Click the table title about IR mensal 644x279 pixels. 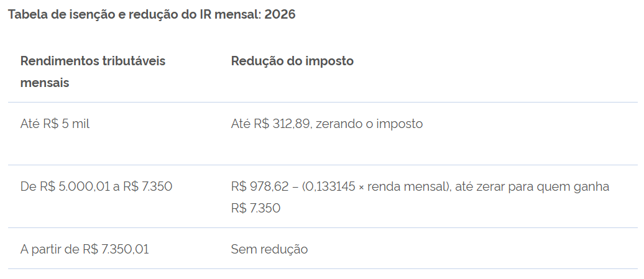(151, 14)
